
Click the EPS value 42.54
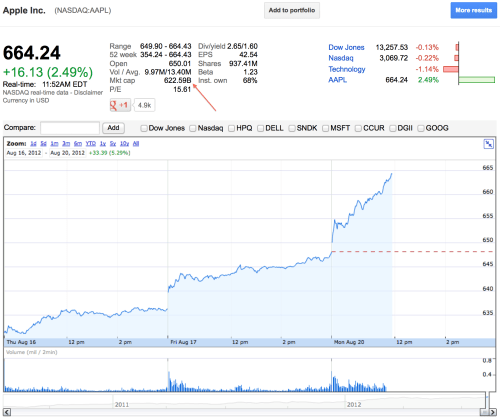[x=248, y=55]
